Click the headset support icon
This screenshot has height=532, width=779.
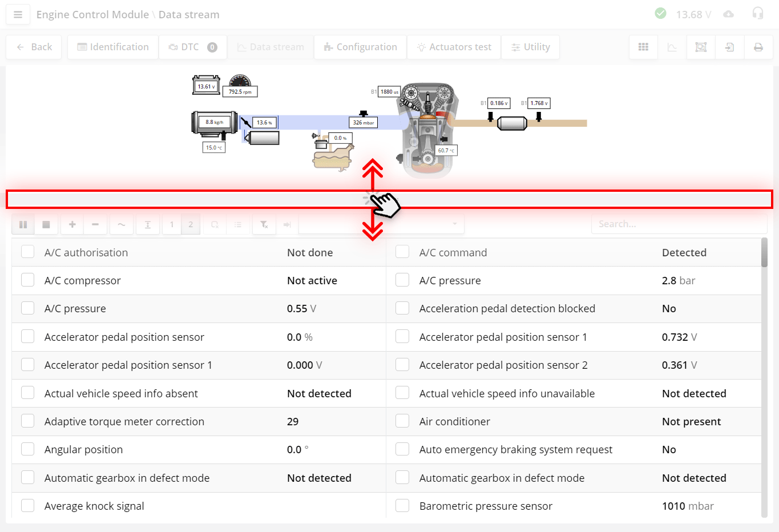pyautogui.click(x=757, y=14)
